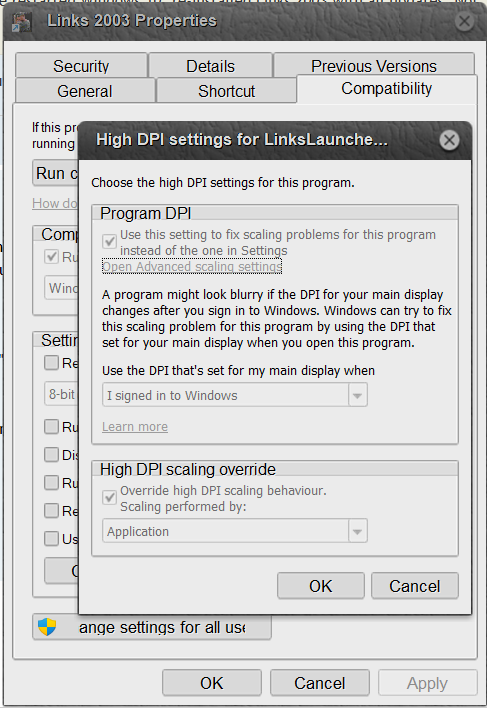Open the Shortcut tab
The image size is (487, 712).
click(226, 91)
